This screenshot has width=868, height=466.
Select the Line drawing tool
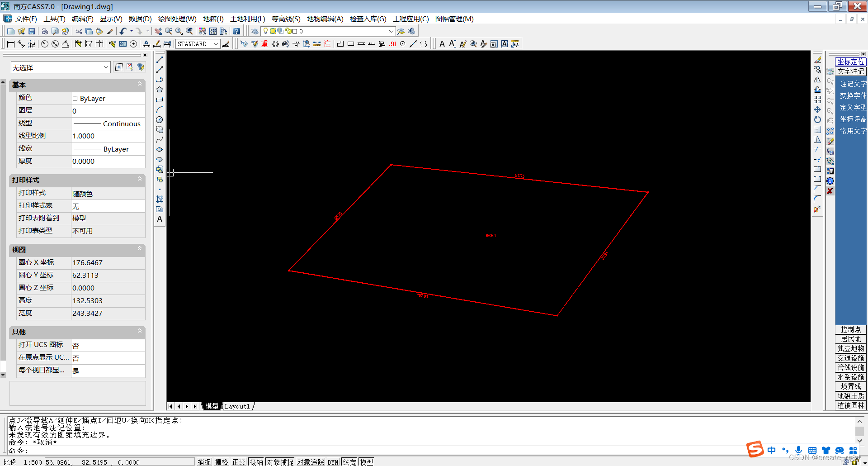160,60
